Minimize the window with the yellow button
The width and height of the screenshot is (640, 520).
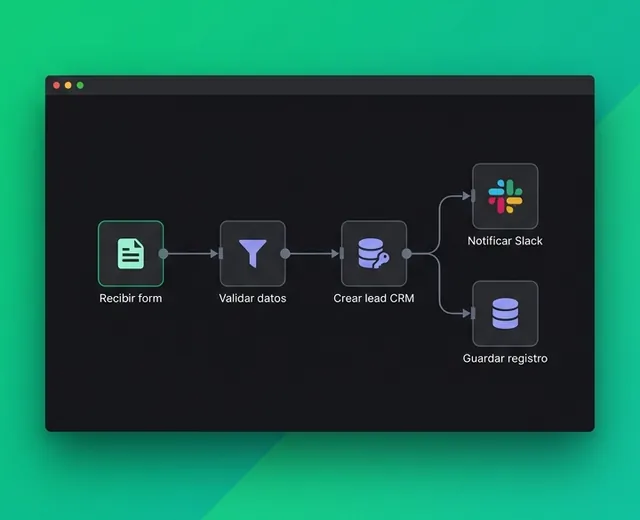click(x=68, y=85)
